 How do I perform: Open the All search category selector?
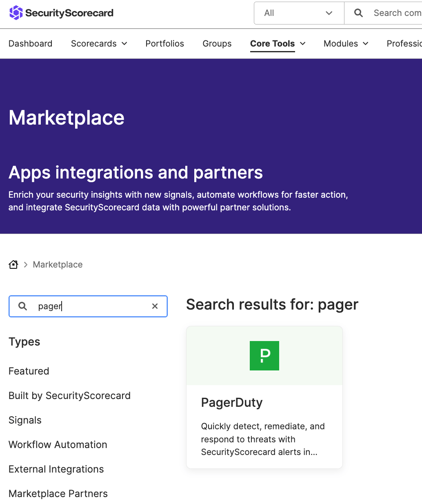[x=298, y=13]
